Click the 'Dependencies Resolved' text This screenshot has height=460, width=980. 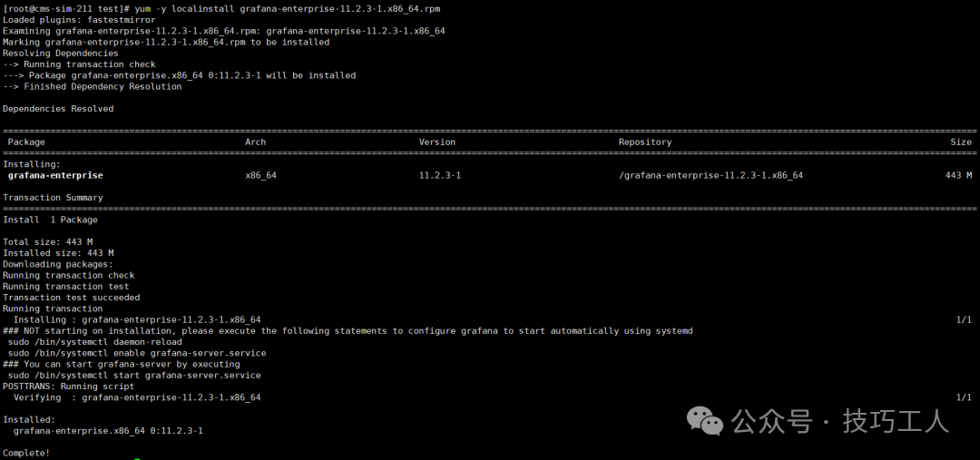(x=58, y=109)
